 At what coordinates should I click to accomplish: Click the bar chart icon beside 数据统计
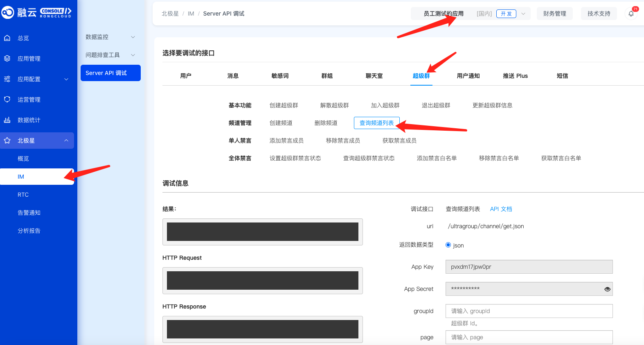click(x=7, y=120)
